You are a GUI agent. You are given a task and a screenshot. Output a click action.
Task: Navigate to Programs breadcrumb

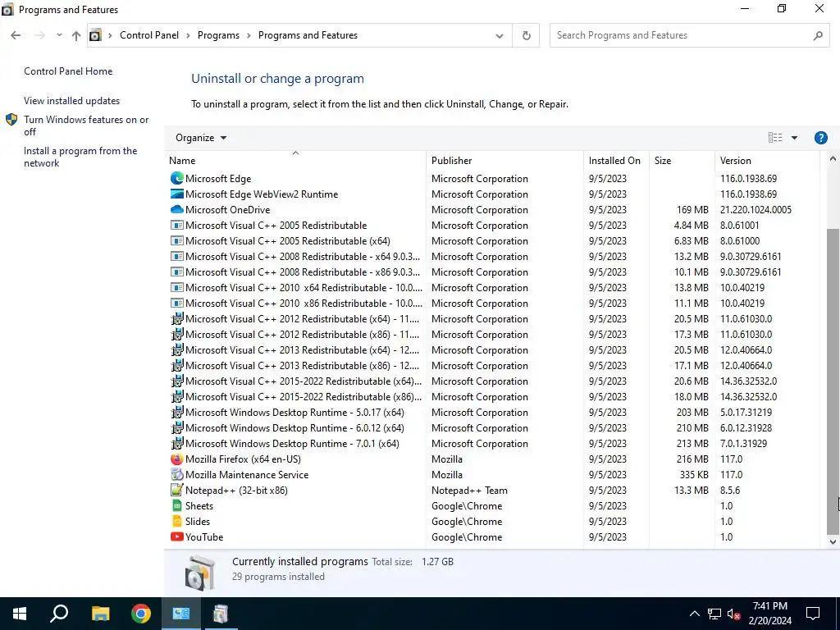tap(218, 35)
